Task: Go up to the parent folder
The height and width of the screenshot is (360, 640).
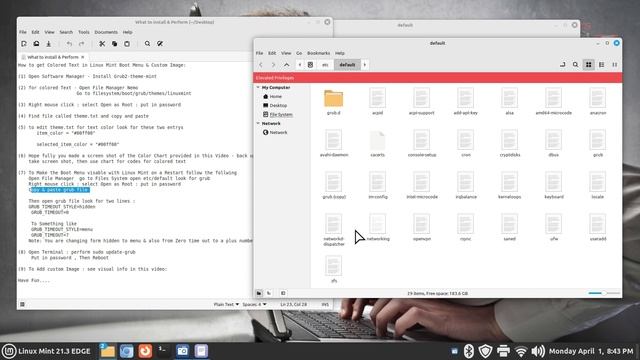Action: pyautogui.click(x=287, y=65)
